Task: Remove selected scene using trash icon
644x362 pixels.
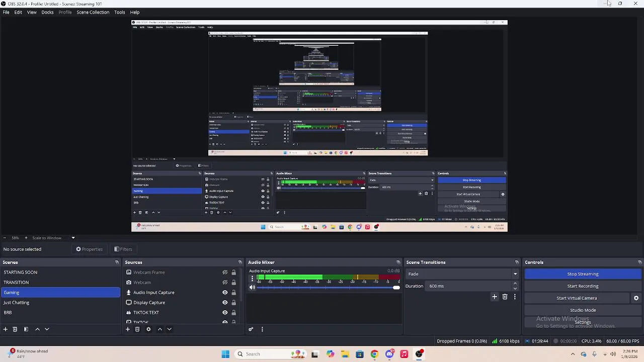Action: (15, 329)
